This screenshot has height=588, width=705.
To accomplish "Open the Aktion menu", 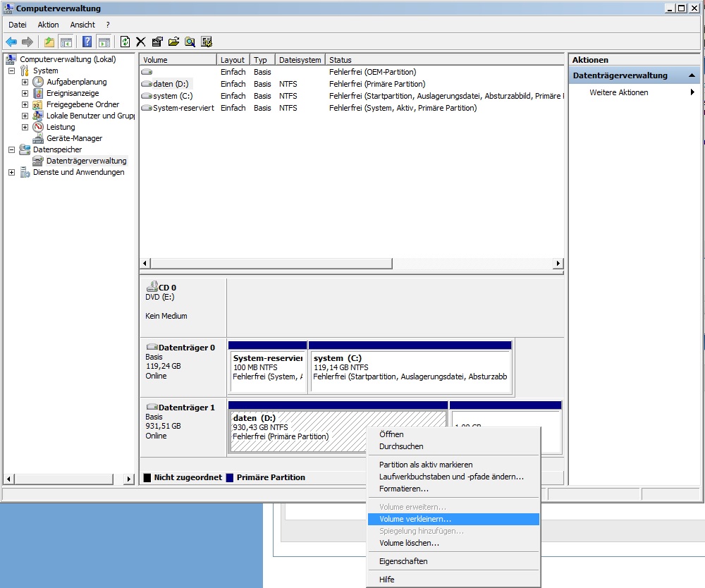I will pos(48,25).
